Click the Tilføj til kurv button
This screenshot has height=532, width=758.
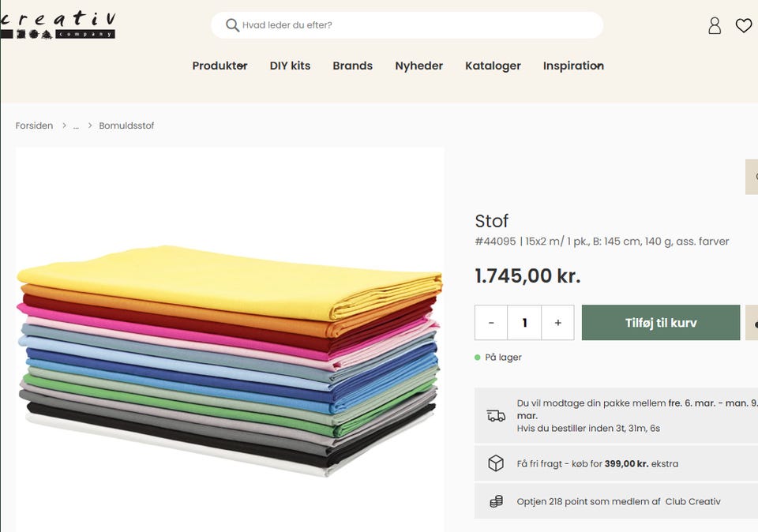click(661, 323)
